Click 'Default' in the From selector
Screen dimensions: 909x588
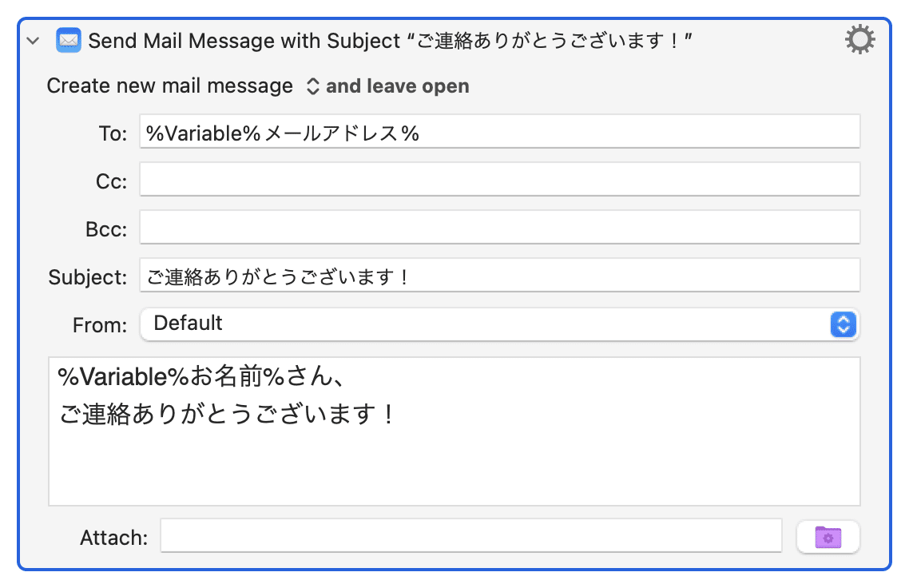(x=188, y=324)
